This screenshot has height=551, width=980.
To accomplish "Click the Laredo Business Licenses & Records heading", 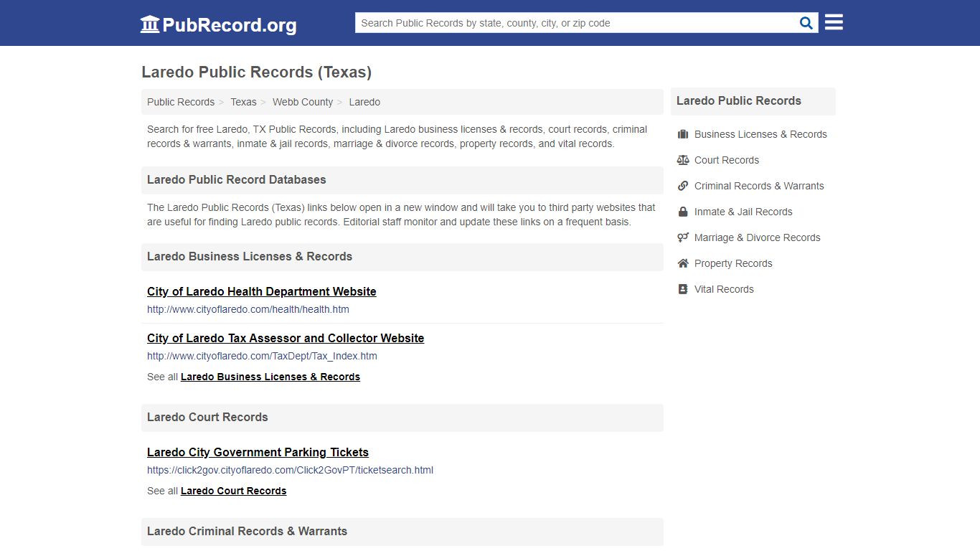I will [x=250, y=256].
